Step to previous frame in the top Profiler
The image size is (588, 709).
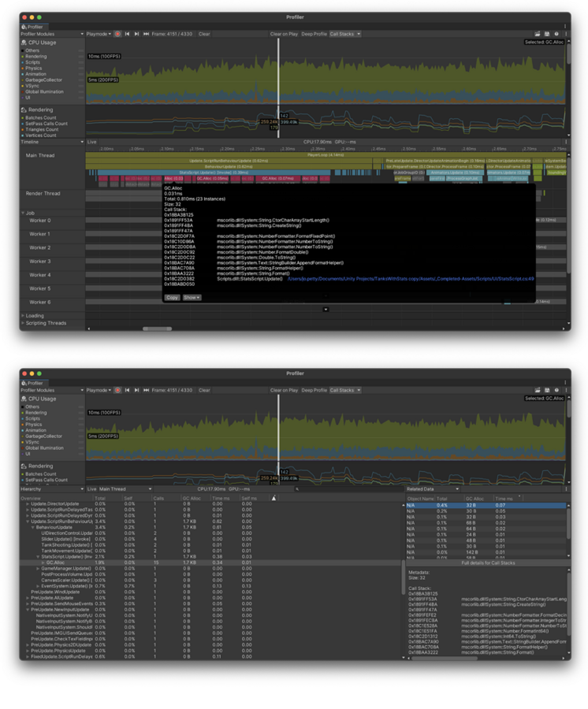pyautogui.click(x=127, y=35)
